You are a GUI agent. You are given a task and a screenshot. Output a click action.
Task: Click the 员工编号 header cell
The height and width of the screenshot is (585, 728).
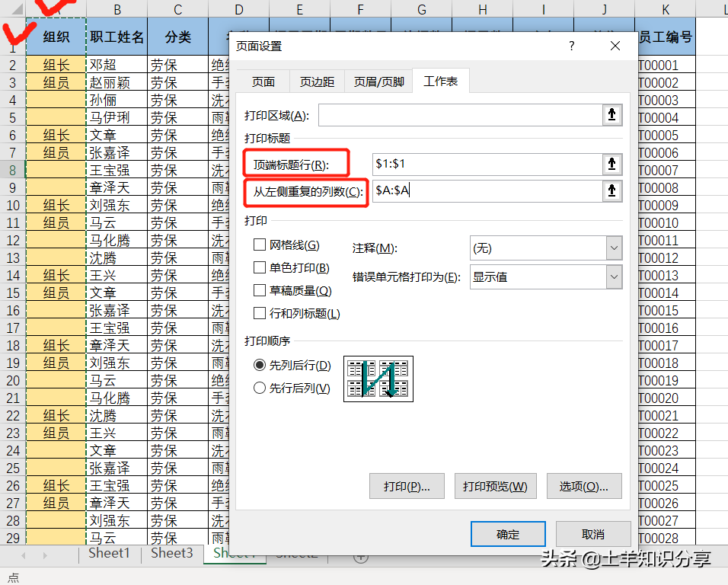666,37
